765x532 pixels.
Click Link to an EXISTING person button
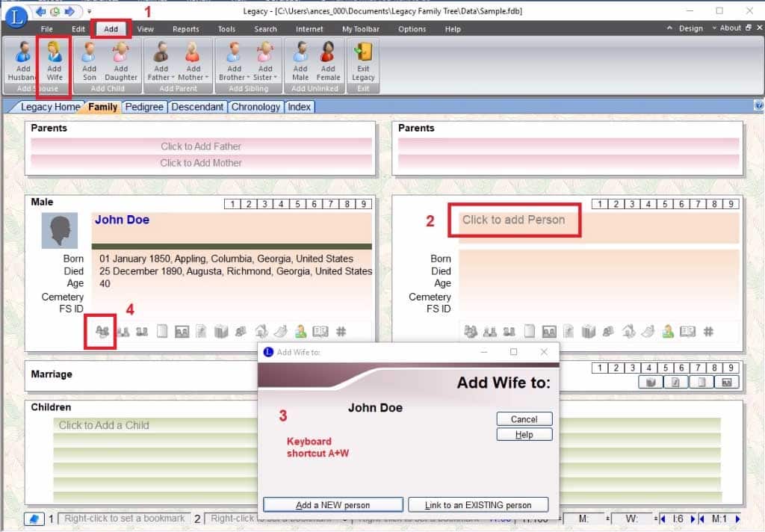pyautogui.click(x=478, y=504)
